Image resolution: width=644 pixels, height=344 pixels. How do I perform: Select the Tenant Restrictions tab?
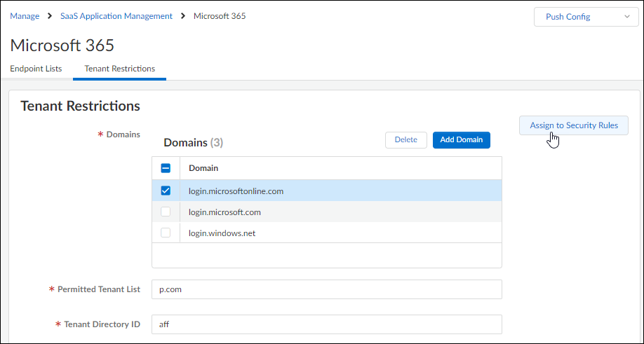tap(119, 69)
